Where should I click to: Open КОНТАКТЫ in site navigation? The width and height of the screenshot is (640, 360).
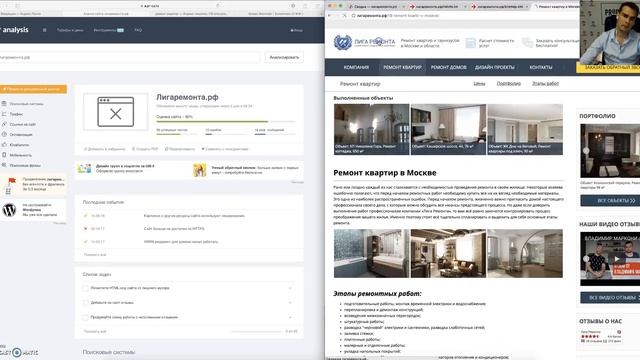[x=541, y=67]
